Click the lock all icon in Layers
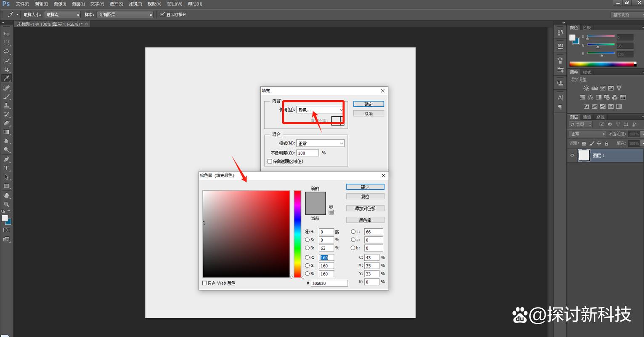This screenshot has height=337, width=644. coord(606,144)
